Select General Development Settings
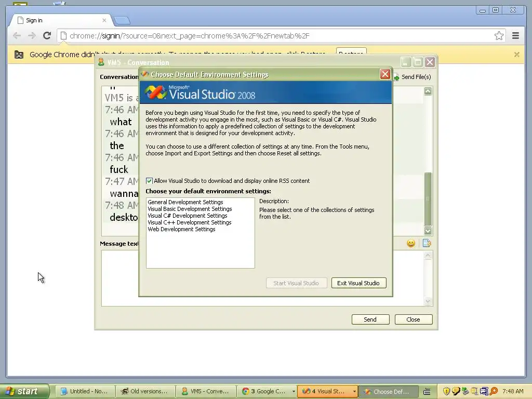 pos(185,202)
